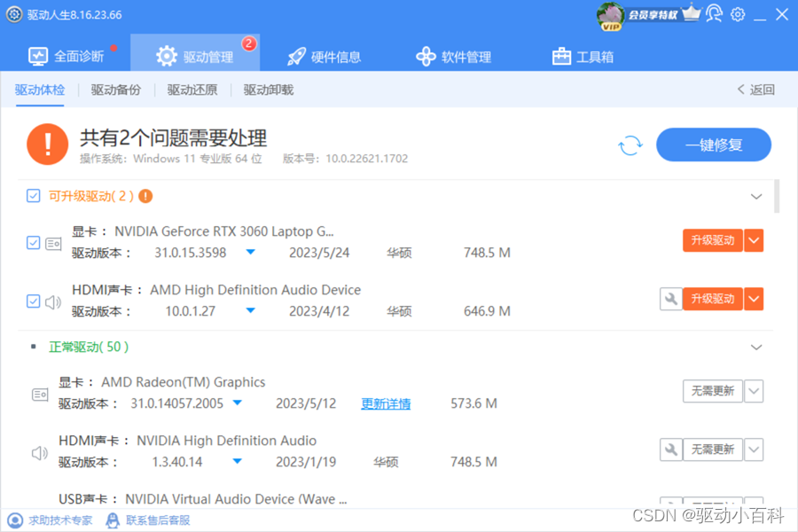Open dropdown beside AMD Radeon 无需更新
Screen dimensions: 798x532
(x=754, y=391)
